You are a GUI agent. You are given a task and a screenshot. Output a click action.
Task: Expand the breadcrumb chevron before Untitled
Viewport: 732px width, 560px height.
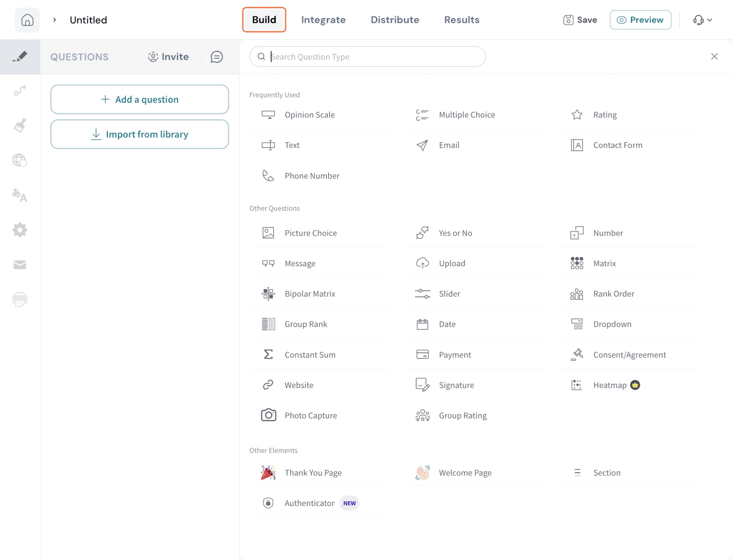pos(54,20)
